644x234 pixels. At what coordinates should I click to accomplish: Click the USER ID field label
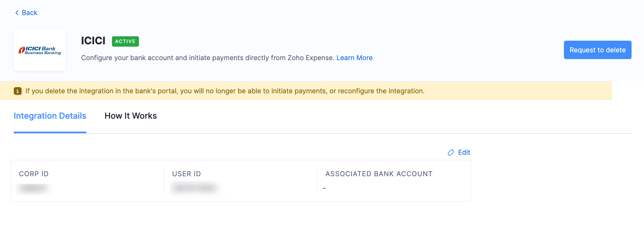(x=187, y=174)
